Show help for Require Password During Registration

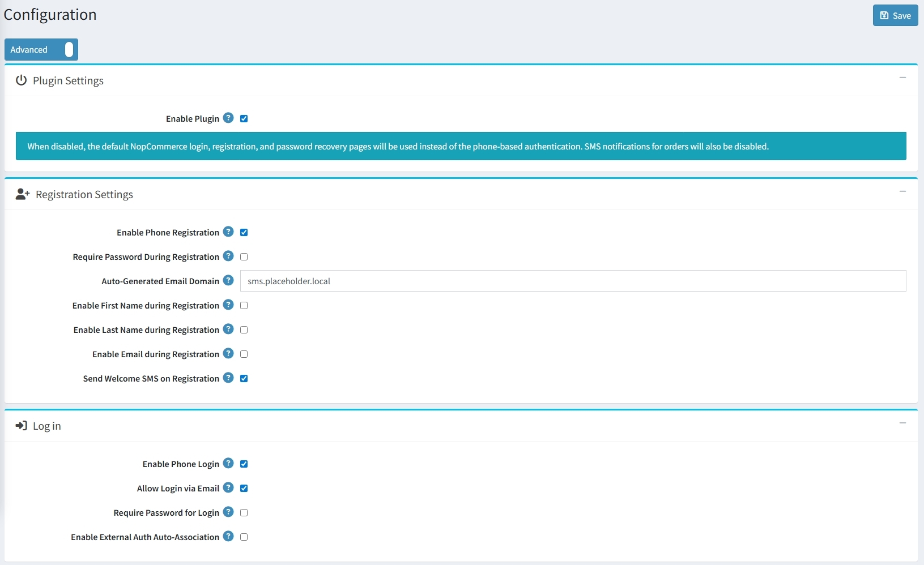[228, 256]
